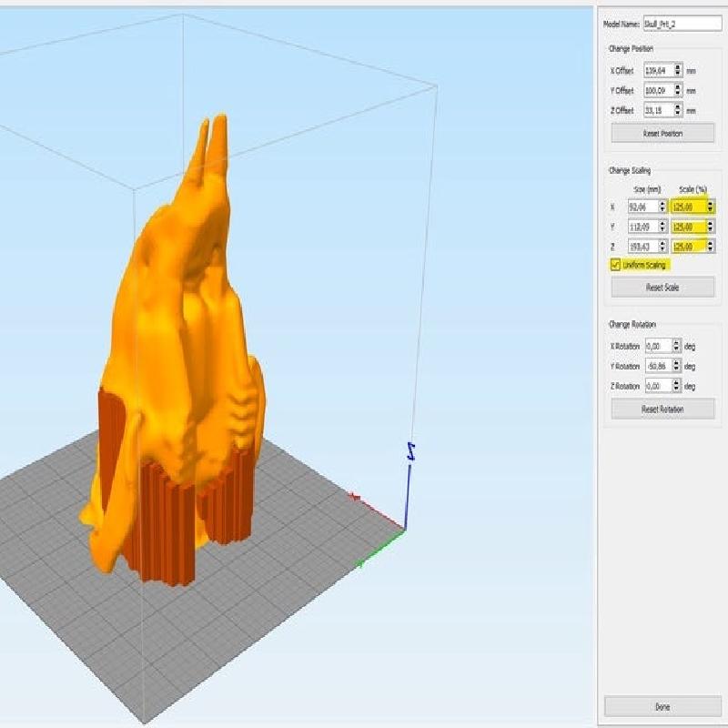Adjust the Y Size spinner arrows
Image resolution: width=728 pixels, height=728 pixels.
click(x=663, y=227)
